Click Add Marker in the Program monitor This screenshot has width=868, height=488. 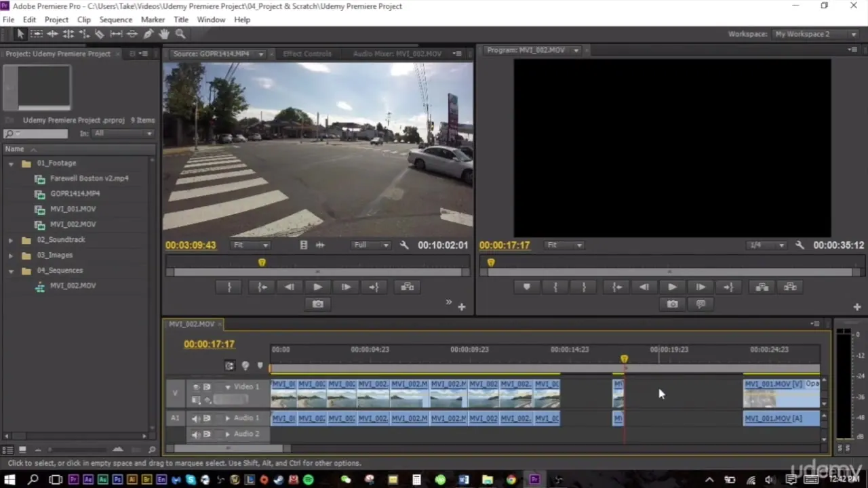pos(526,287)
